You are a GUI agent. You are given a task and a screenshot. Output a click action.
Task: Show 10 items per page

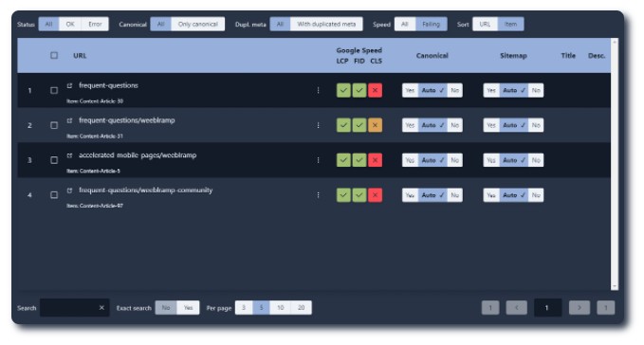[280, 308]
